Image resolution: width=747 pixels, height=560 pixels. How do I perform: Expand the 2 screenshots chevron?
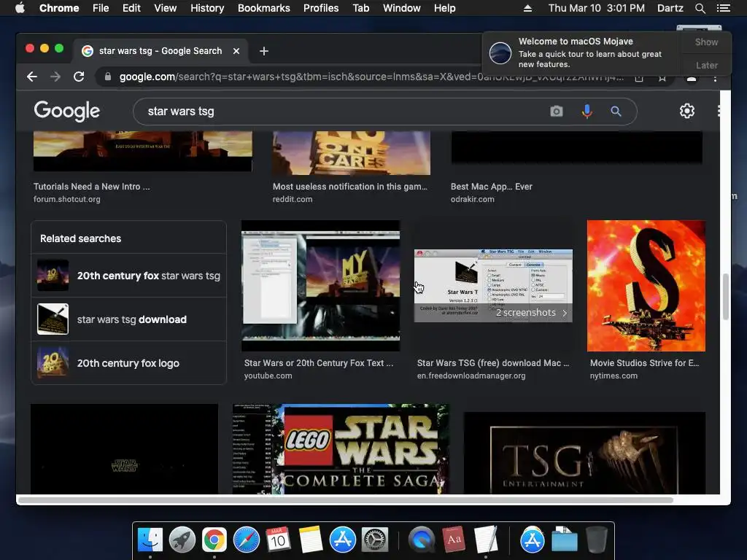pos(565,313)
